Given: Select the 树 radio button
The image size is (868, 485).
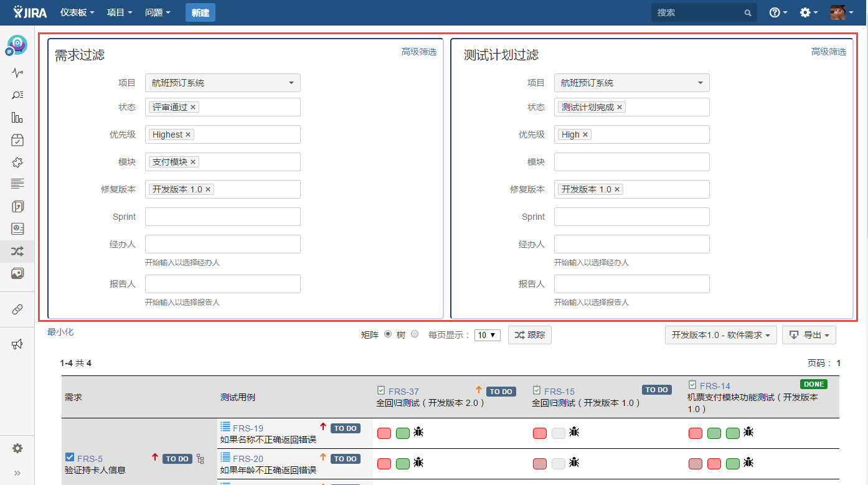Looking at the screenshot, I should tap(415, 334).
